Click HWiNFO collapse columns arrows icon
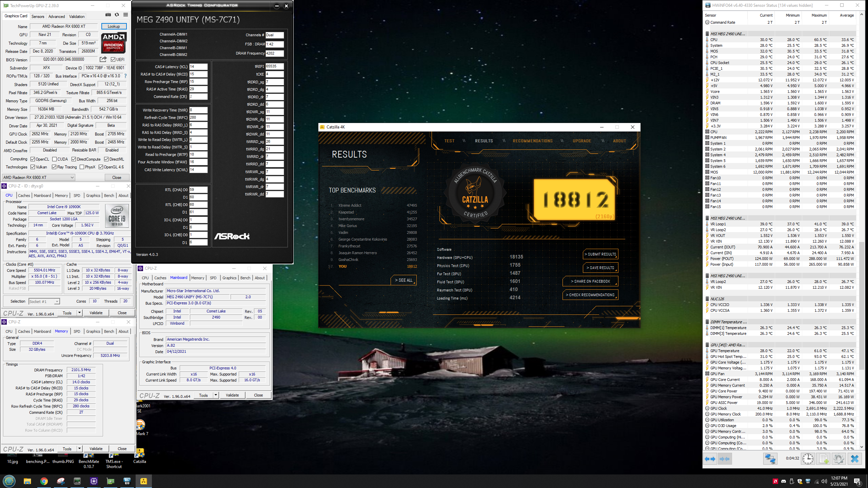Image resolution: width=868 pixels, height=488 pixels. click(x=724, y=459)
